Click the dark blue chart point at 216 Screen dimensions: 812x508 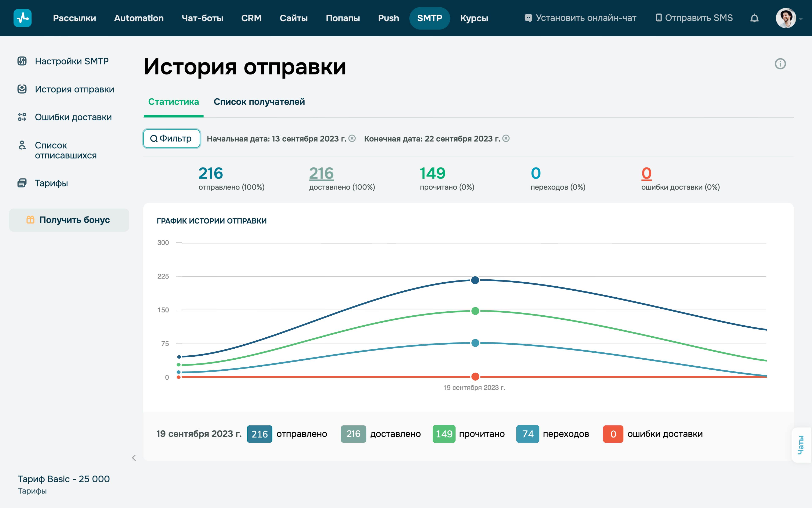(475, 280)
